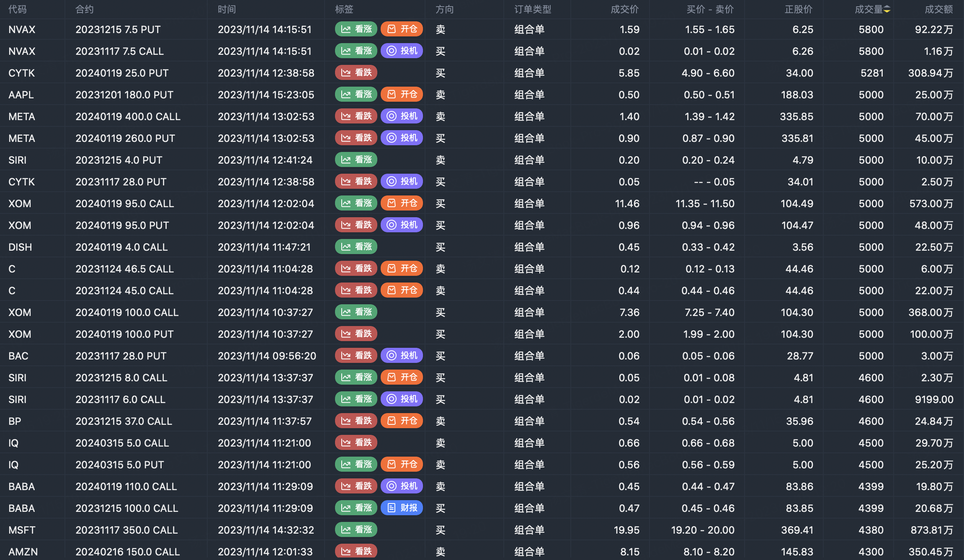Click the 投机 tag on BABA 110.0 CALL row
This screenshot has height=560, width=964.
[x=402, y=486]
